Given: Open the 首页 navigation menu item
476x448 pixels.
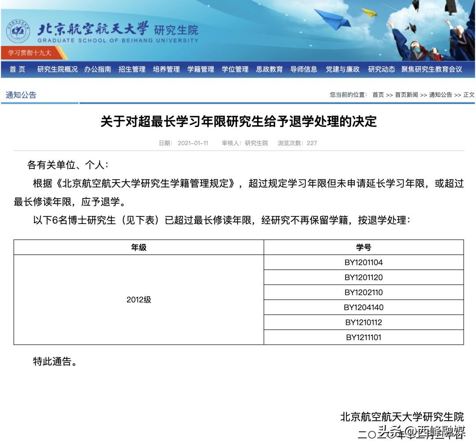Looking at the screenshot, I should tap(16, 69).
